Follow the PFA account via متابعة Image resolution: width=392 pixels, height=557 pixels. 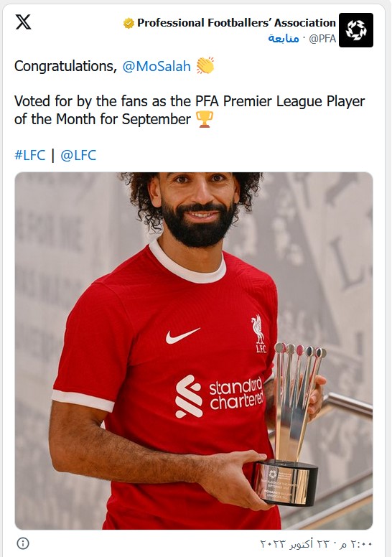tap(284, 38)
